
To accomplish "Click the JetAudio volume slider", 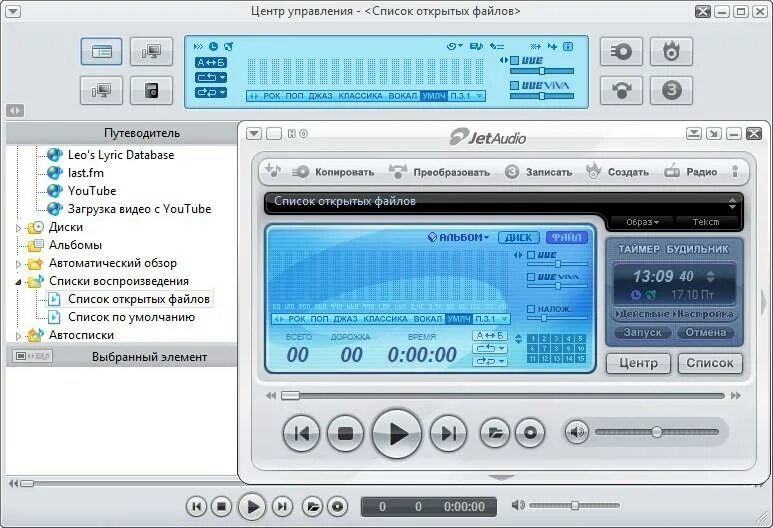I will 657,432.
